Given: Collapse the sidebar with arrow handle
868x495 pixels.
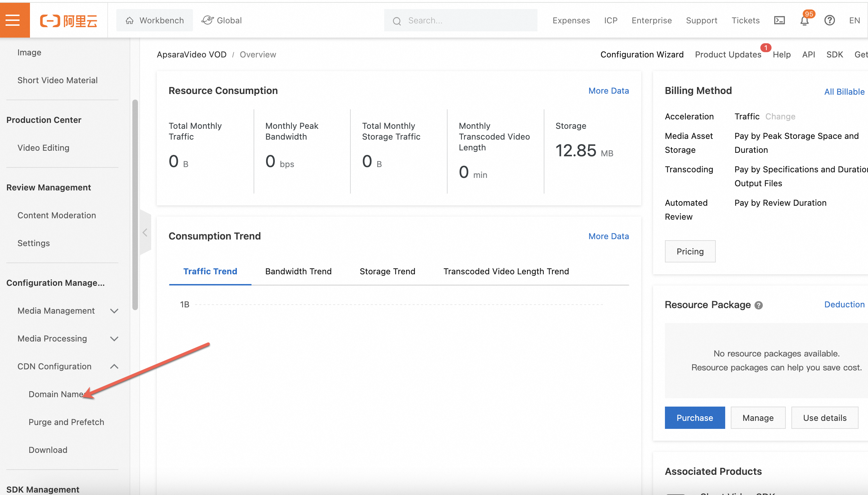Looking at the screenshot, I should click(145, 233).
